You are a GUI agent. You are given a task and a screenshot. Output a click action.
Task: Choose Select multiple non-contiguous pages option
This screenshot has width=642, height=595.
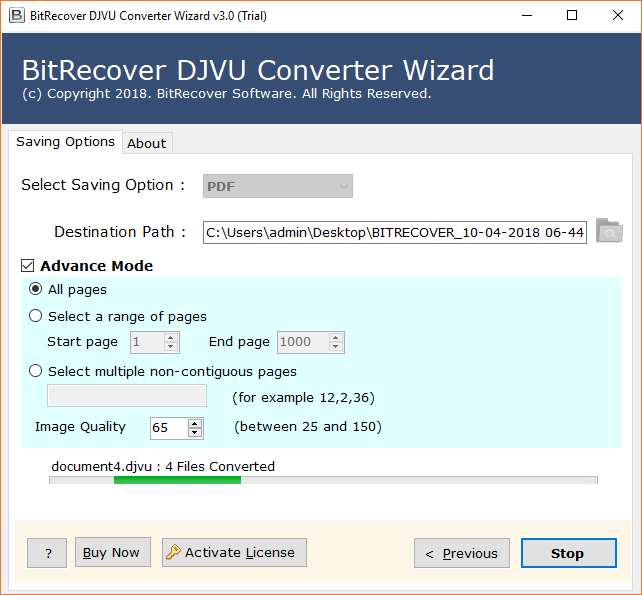point(36,371)
